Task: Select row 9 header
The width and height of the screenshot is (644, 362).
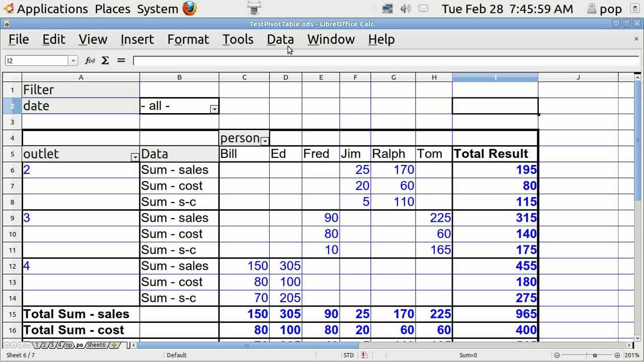Action: pos(12,218)
